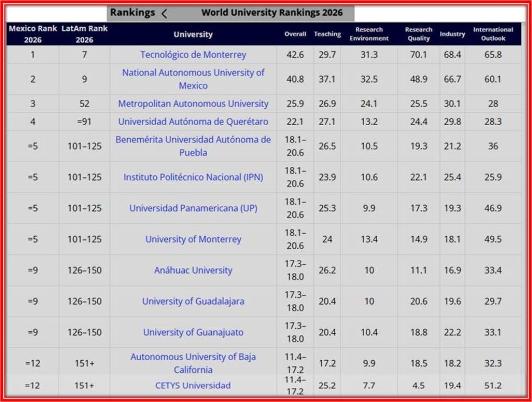Viewport: 532px width, 402px height.
Task: Click the Anáhuac University link
Action: coord(193,270)
